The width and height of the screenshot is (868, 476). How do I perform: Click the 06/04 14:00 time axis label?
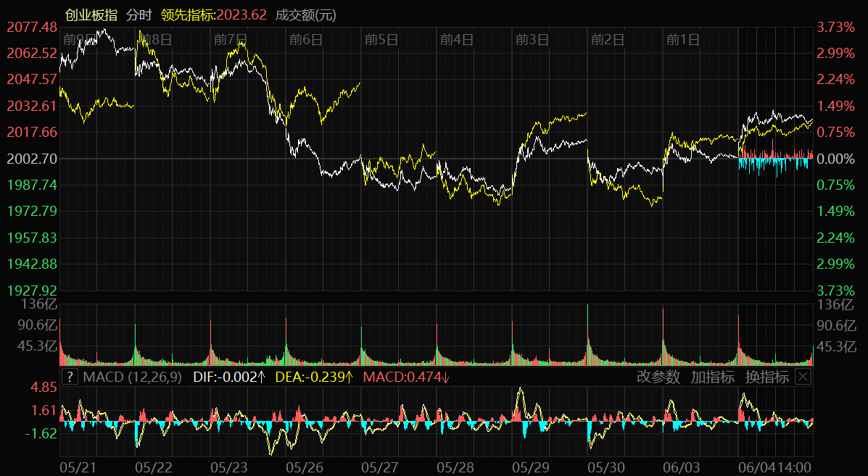pos(775,468)
